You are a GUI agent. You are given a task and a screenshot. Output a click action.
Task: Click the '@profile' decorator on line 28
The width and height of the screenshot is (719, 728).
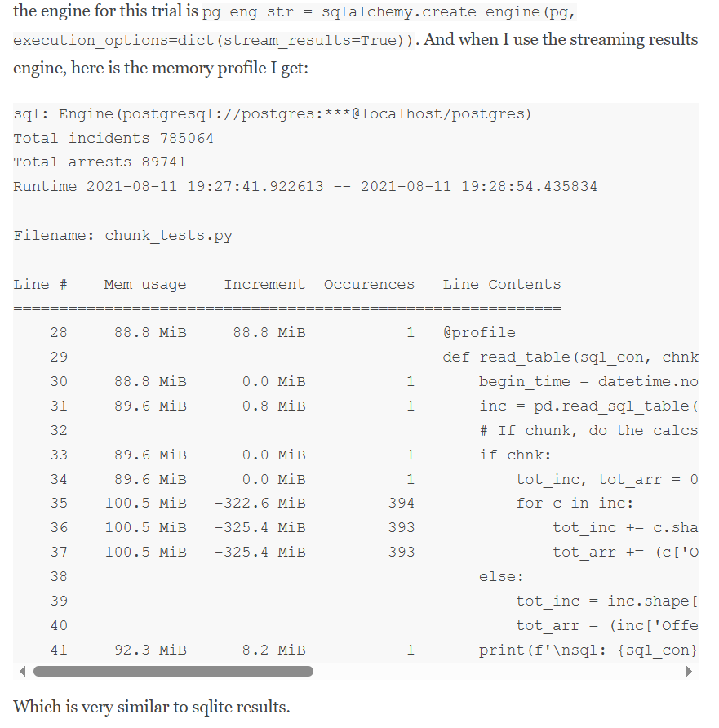coord(479,333)
